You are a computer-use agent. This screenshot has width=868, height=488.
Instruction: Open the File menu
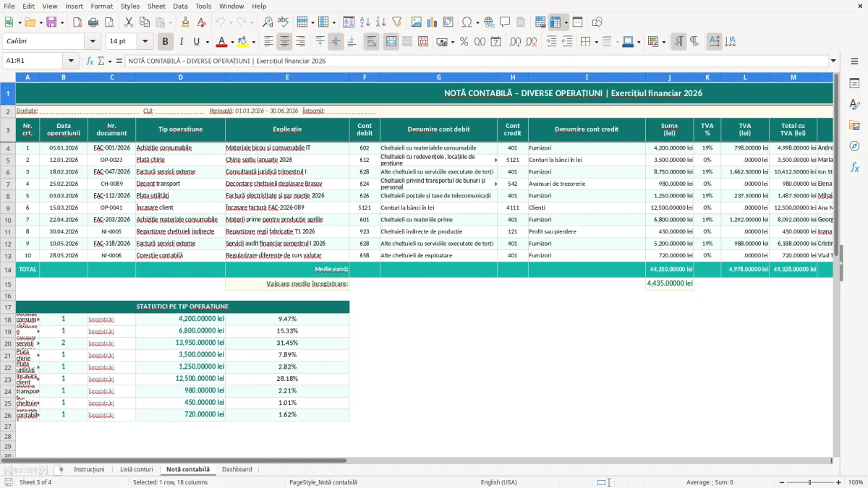pyautogui.click(x=9, y=6)
